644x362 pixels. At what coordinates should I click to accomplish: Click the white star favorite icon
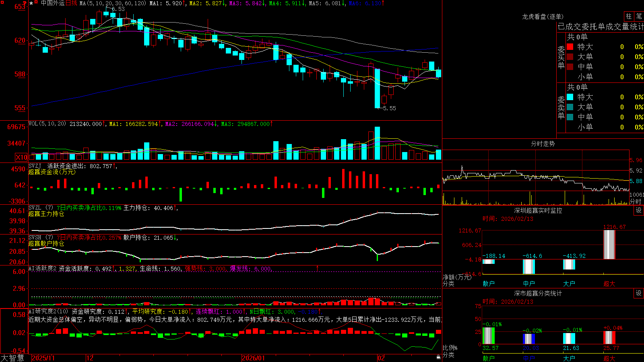click(x=31, y=3)
